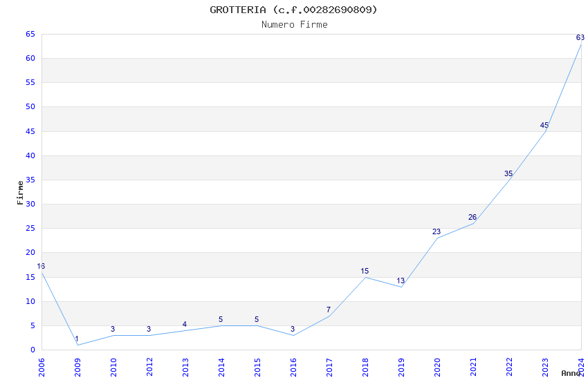Image resolution: width=588 pixels, height=380 pixels.
Task: Select data point value 3 for 2010
Action: 113,329
